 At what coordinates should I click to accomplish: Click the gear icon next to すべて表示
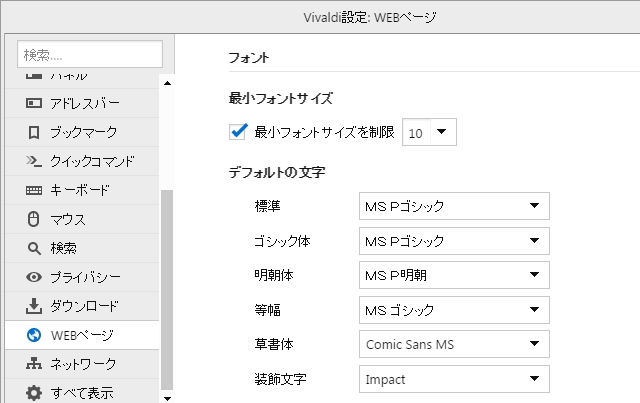click(x=33, y=393)
